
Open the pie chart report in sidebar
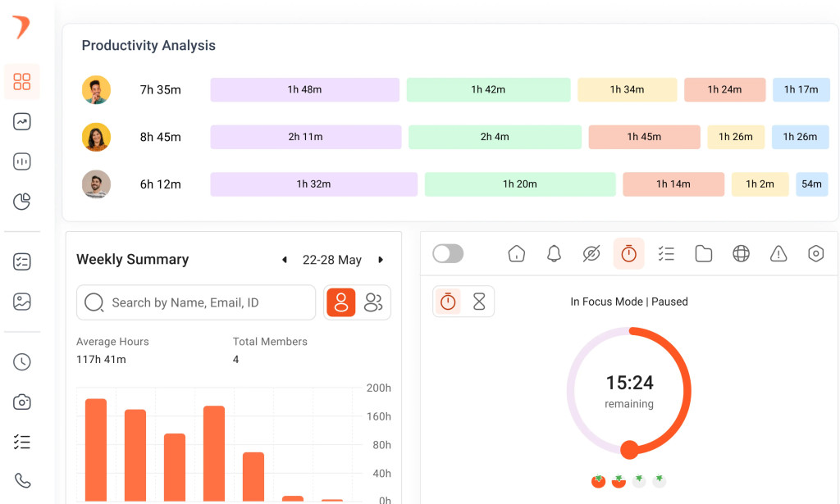click(22, 201)
